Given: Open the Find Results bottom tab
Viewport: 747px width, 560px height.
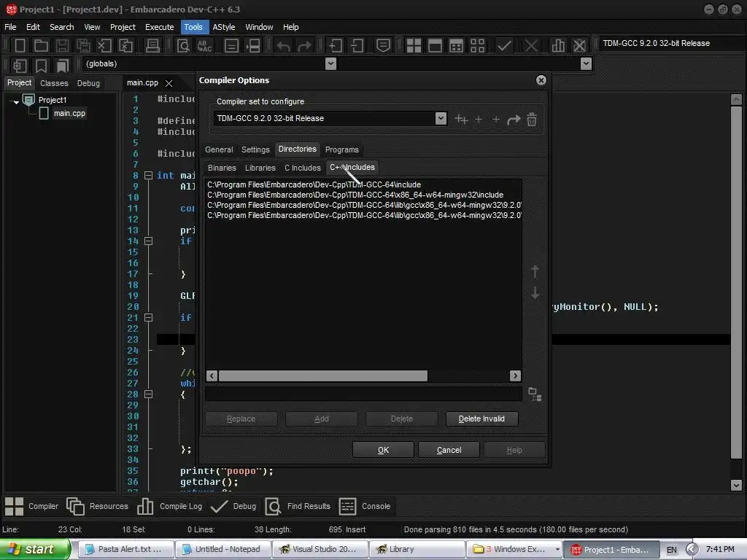Looking at the screenshot, I should pyautogui.click(x=298, y=506).
